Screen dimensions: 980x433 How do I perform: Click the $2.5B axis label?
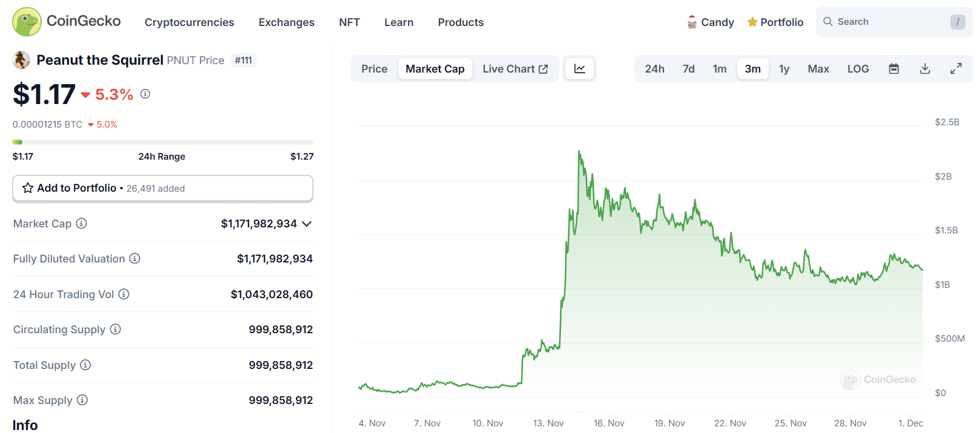(947, 122)
